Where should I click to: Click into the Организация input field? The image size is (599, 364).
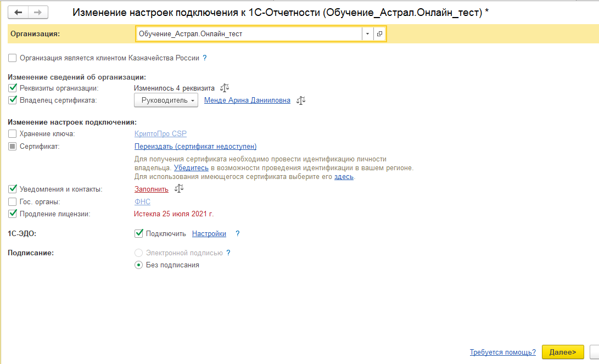pyautogui.click(x=247, y=34)
